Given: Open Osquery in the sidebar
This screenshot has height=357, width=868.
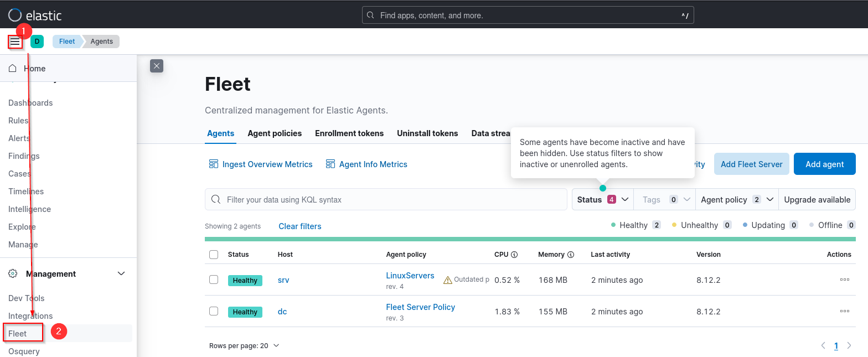Looking at the screenshot, I should pos(24,351).
